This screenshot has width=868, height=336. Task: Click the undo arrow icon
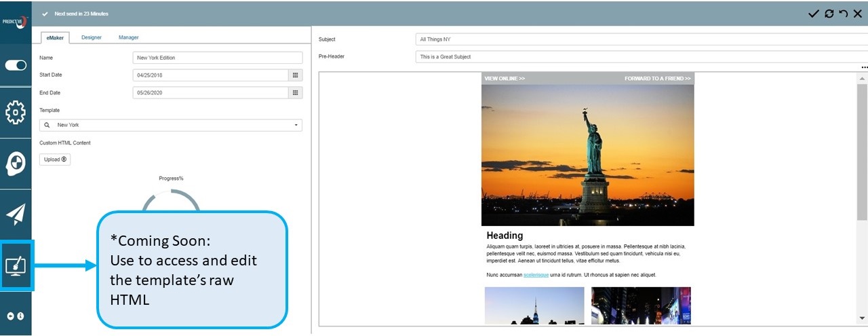843,14
